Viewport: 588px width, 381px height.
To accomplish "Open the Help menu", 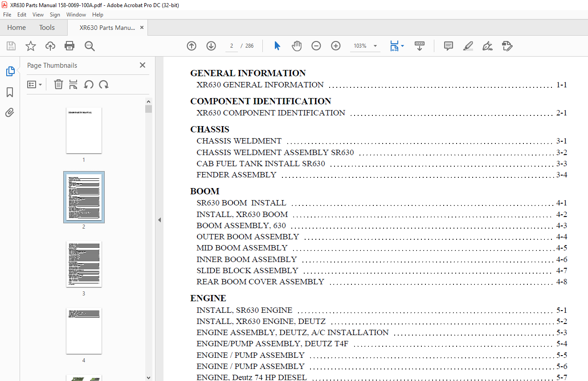I will pyautogui.click(x=98, y=15).
